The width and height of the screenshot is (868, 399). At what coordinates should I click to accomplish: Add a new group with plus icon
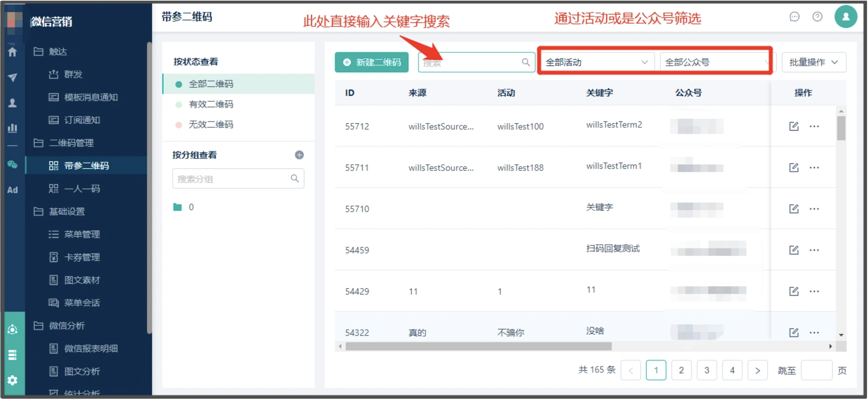pos(299,155)
